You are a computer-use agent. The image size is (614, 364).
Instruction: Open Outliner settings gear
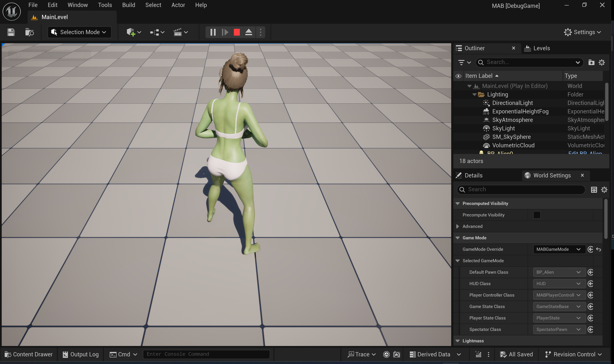coord(601,62)
